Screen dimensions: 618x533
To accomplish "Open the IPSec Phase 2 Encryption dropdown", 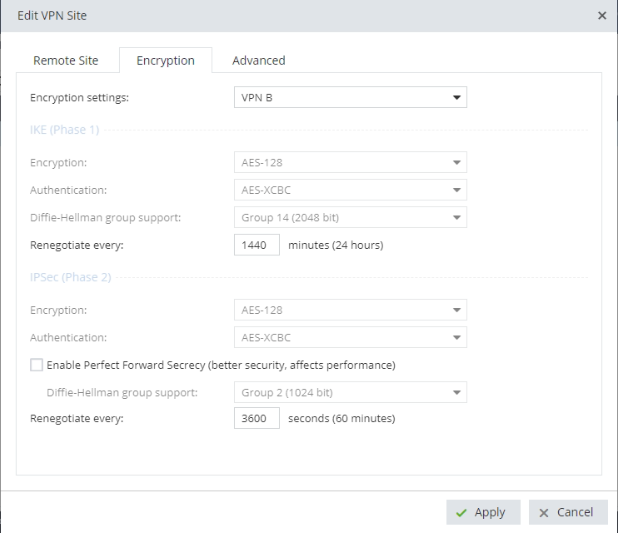I will (x=349, y=310).
